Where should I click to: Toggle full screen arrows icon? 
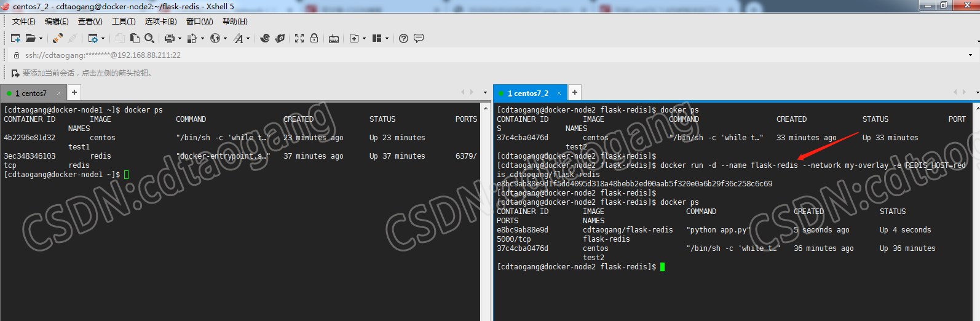[299, 38]
